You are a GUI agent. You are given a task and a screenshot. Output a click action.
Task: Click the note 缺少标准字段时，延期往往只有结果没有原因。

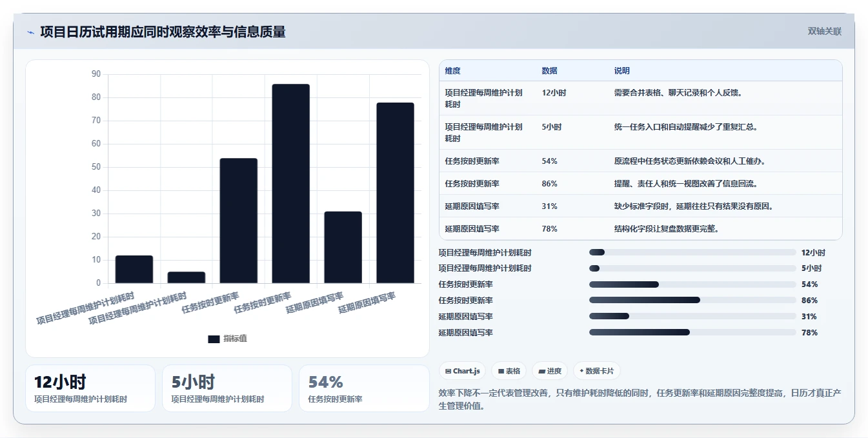(x=694, y=206)
